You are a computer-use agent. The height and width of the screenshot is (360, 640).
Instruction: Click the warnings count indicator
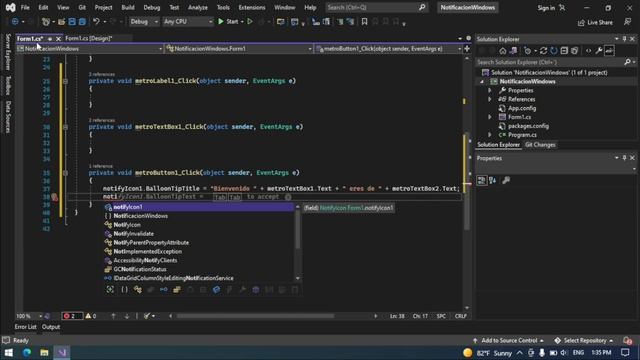click(91, 316)
